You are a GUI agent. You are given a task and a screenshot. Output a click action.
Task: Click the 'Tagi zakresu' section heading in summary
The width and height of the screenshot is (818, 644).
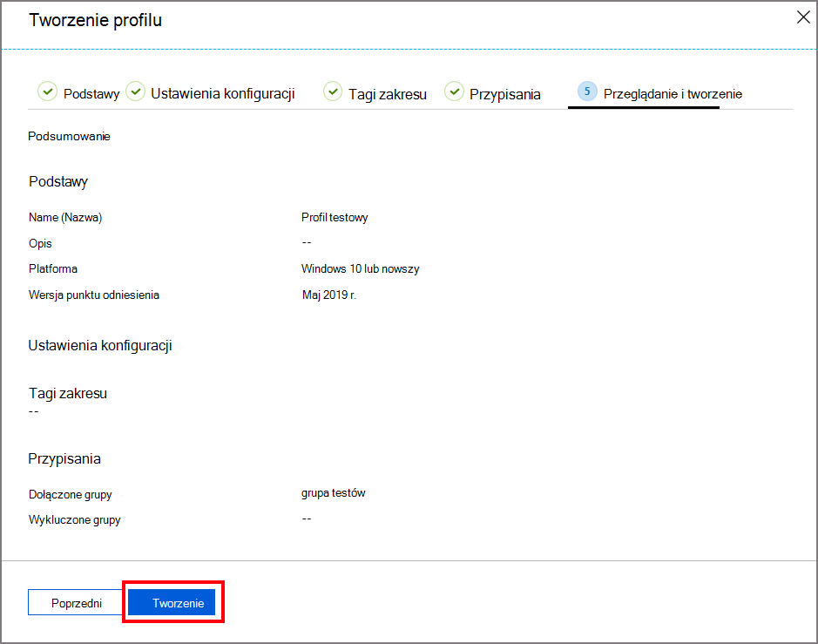(68, 393)
